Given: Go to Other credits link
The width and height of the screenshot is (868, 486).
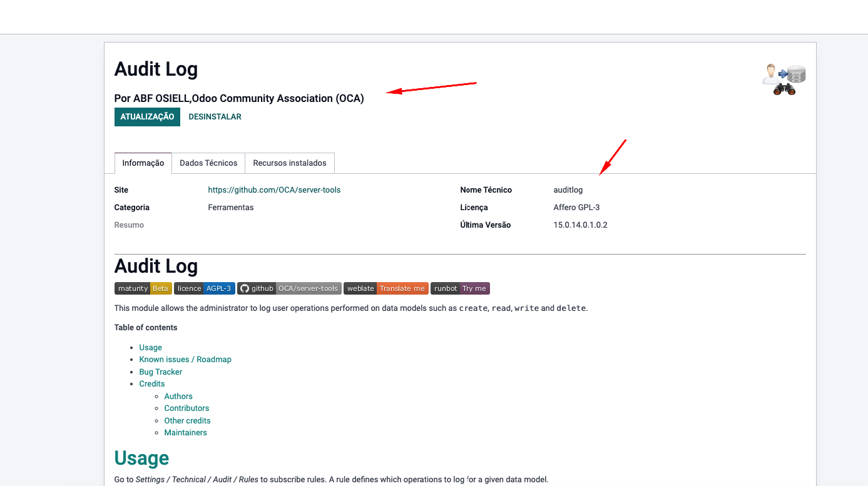Looking at the screenshot, I should [x=187, y=421].
